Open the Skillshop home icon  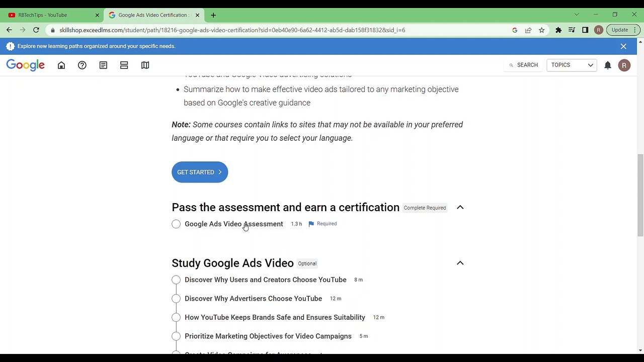[61, 65]
